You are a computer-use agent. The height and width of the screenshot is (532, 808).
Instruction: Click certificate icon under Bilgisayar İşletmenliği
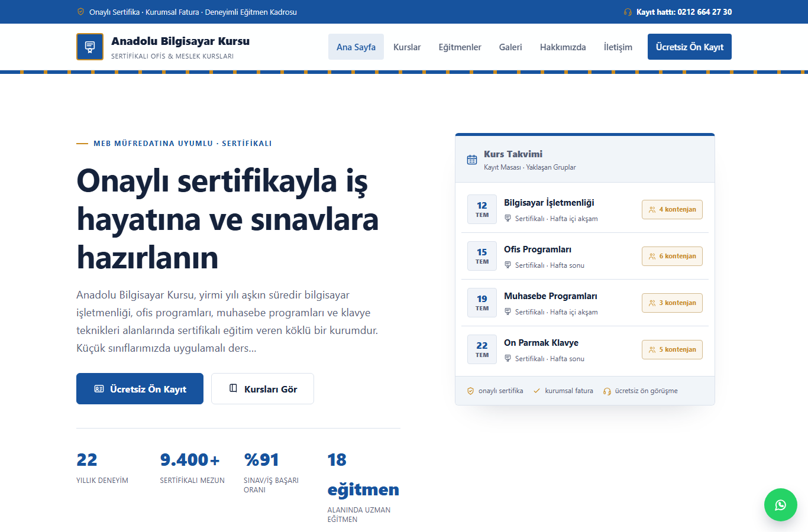508,218
